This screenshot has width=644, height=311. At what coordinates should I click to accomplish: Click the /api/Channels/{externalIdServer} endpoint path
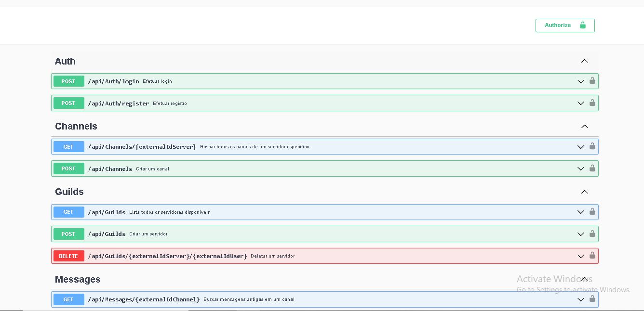point(142,147)
